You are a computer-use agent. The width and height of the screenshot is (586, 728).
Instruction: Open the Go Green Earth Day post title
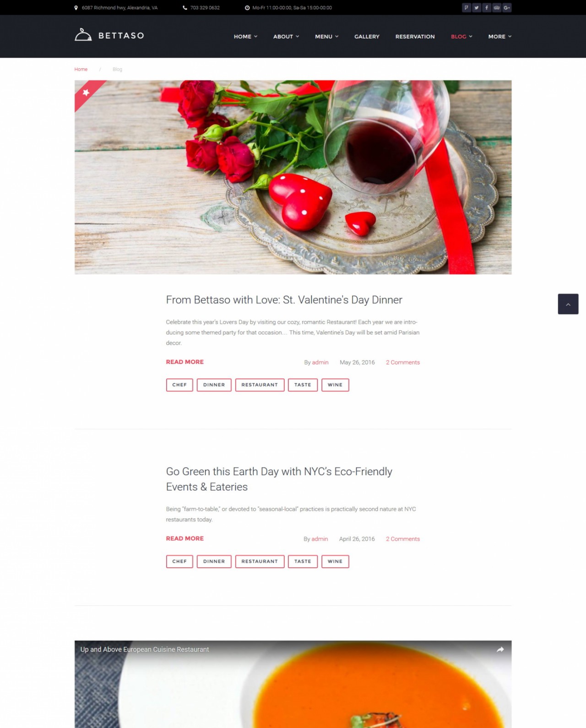click(279, 479)
